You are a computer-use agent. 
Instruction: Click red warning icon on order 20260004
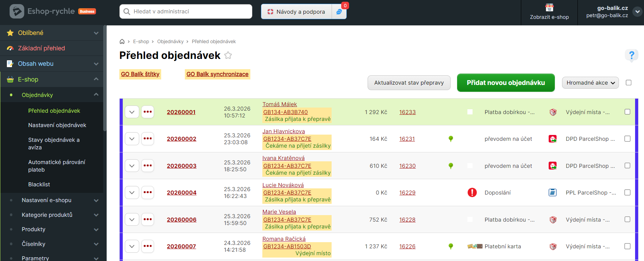[472, 192]
